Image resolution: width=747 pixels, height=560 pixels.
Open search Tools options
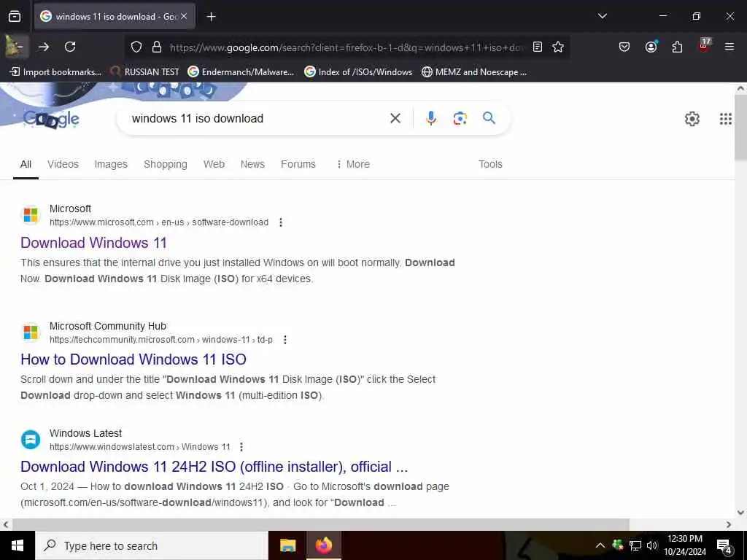tap(490, 164)
